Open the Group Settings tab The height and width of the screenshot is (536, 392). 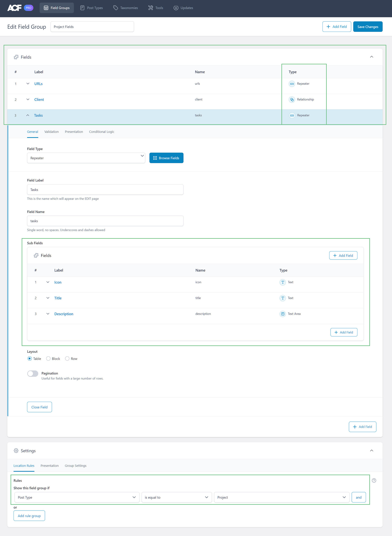tap(75, 465)
